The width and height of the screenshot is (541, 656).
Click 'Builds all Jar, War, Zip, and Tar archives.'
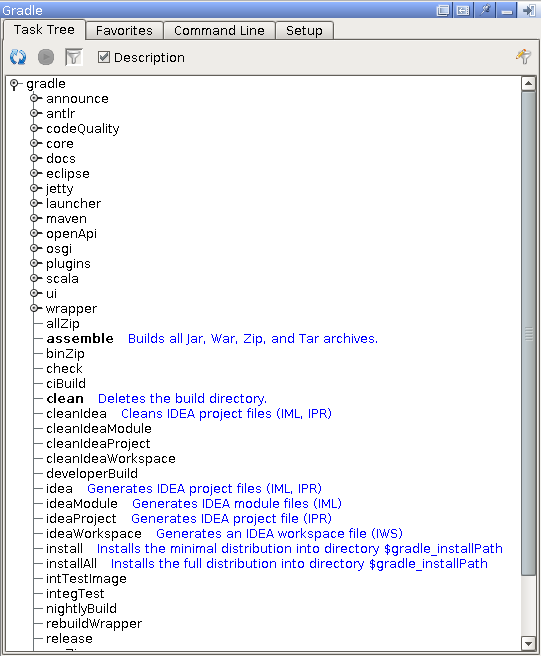(253, 338)
